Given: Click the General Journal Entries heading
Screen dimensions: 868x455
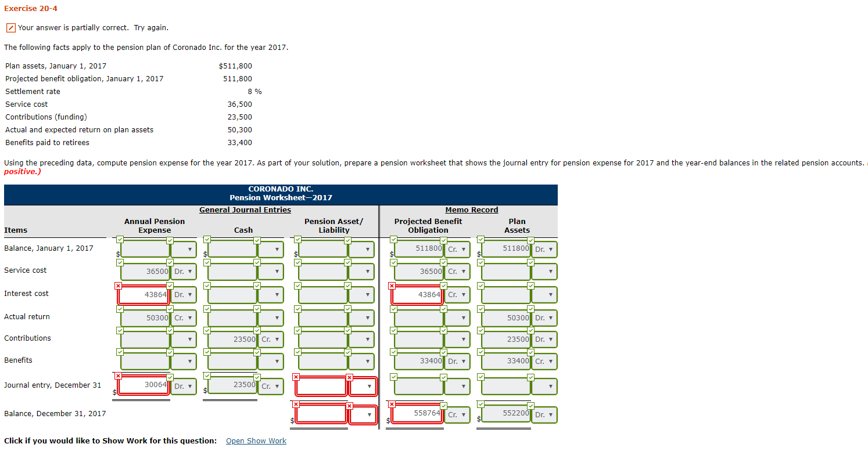Looking at the screenshot, I should (245, 210).
